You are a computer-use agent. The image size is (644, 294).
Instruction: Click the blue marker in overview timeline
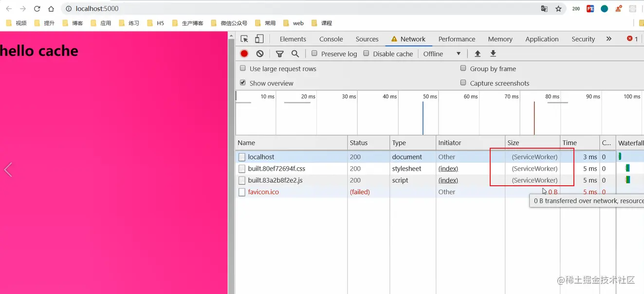click(423, 118)
